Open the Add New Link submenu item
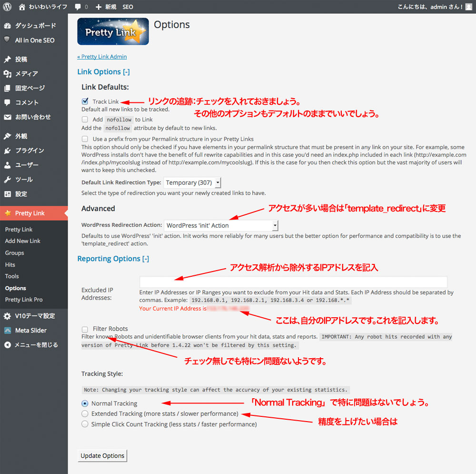 coord(23,241)
